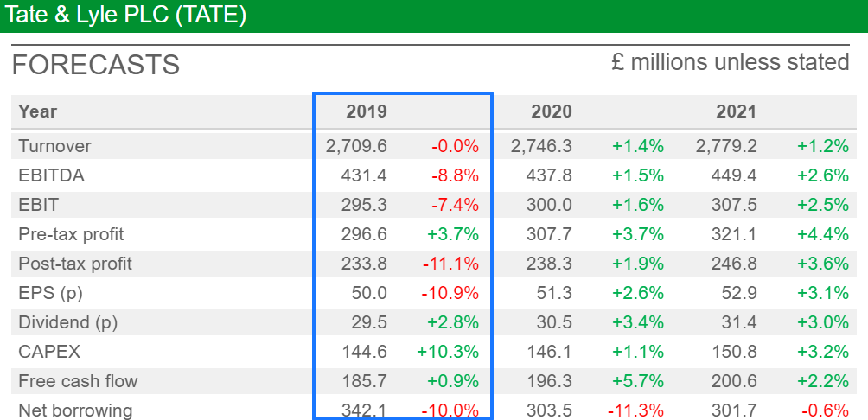Click 2020 Free cash flow value 196.3

(549, 381)
